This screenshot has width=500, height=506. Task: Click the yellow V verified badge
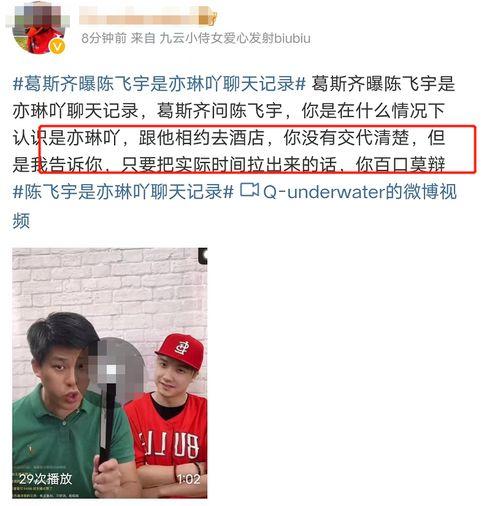click(57, 47)
